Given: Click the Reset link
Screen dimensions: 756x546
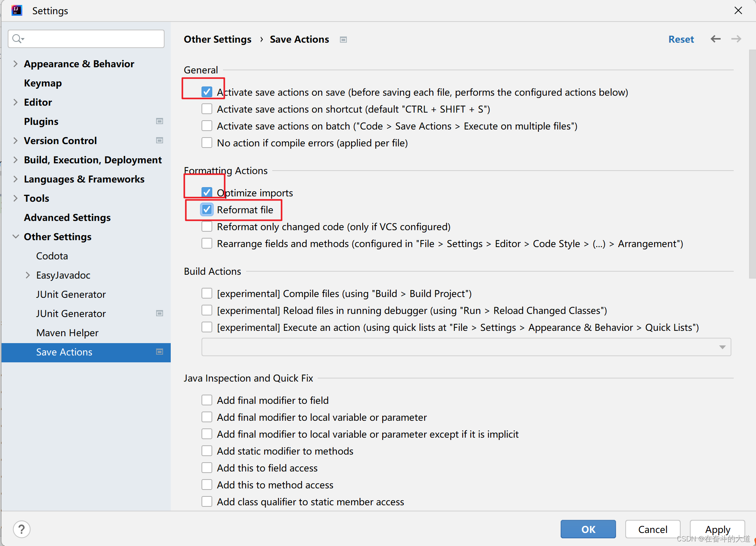Looking at the screenshot, I should (681, 39).
